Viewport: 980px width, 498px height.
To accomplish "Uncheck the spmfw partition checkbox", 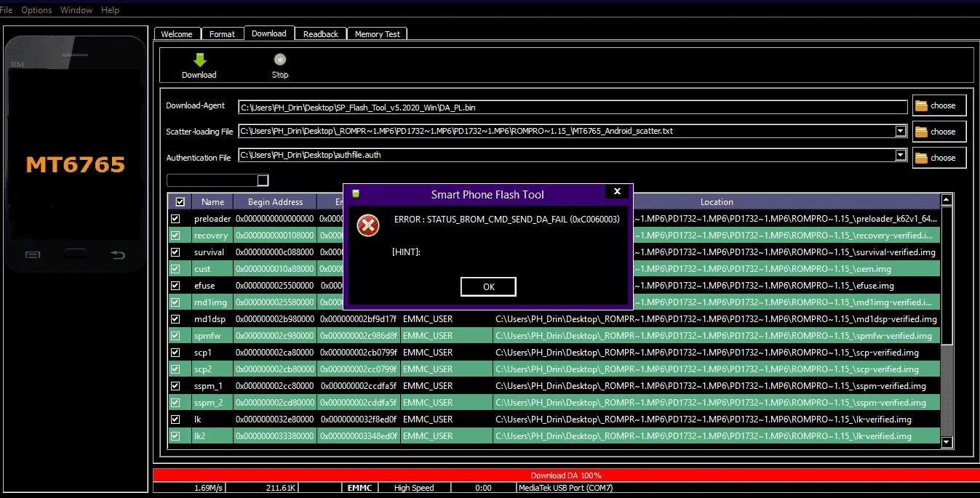I will click(175, 336).
